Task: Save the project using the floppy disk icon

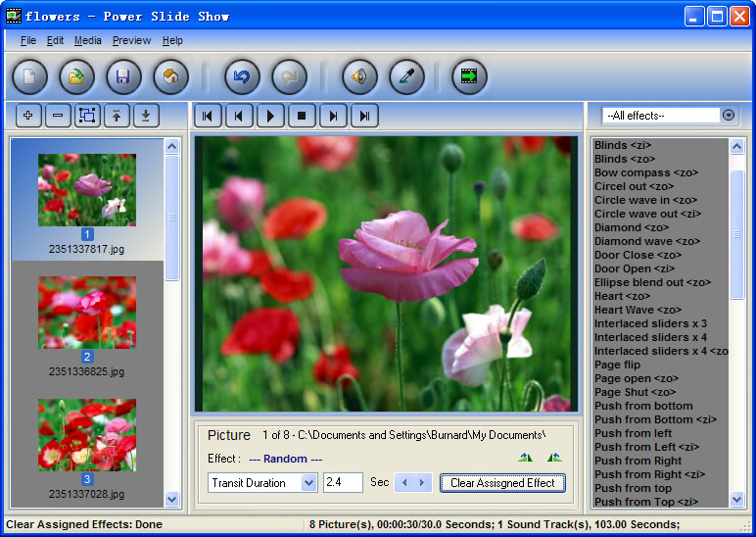Action: [123, 76]
